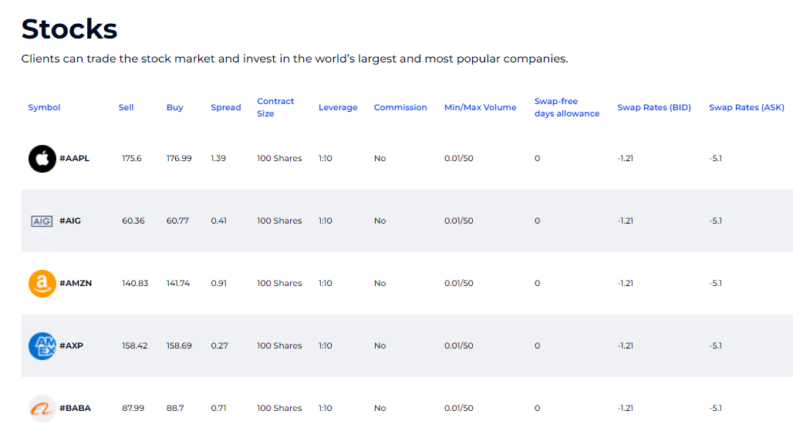Click the Amazon logo icon

point(42,283)
